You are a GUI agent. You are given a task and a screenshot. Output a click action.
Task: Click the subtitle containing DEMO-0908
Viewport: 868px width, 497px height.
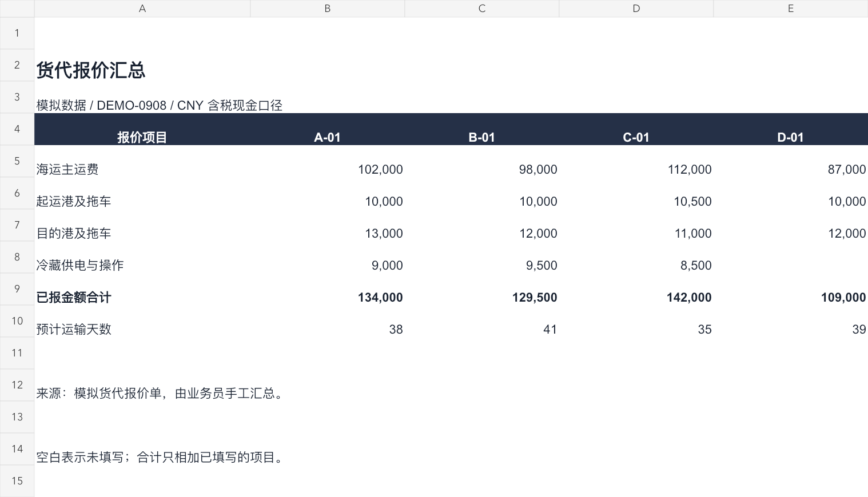pos(160,105)
